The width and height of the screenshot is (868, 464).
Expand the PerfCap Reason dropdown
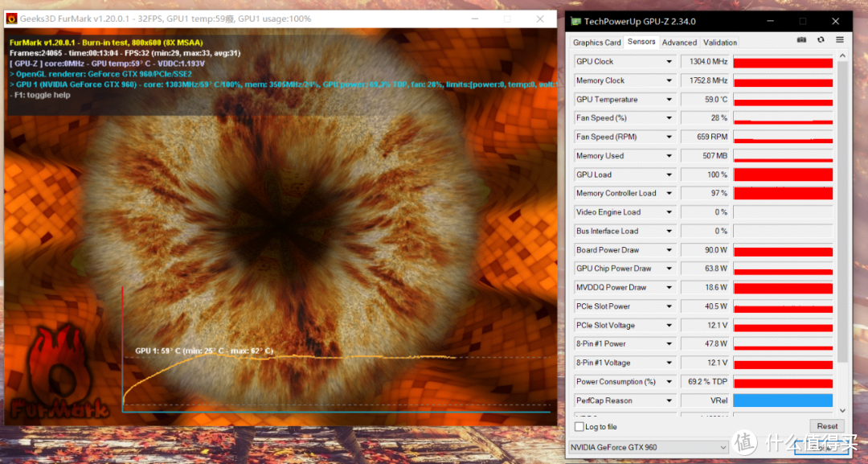coord(669,400)
